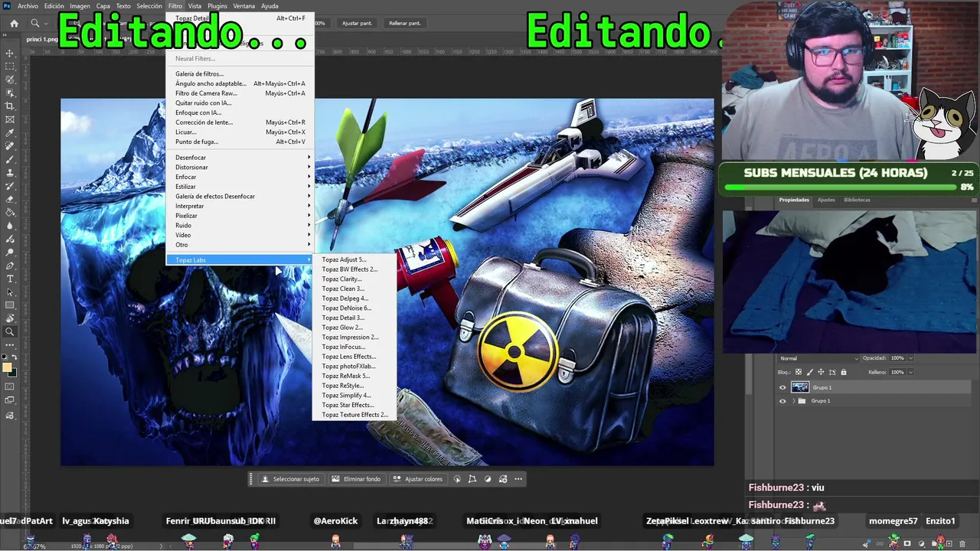
Task: Select the Brush tool
Action: 10,159
